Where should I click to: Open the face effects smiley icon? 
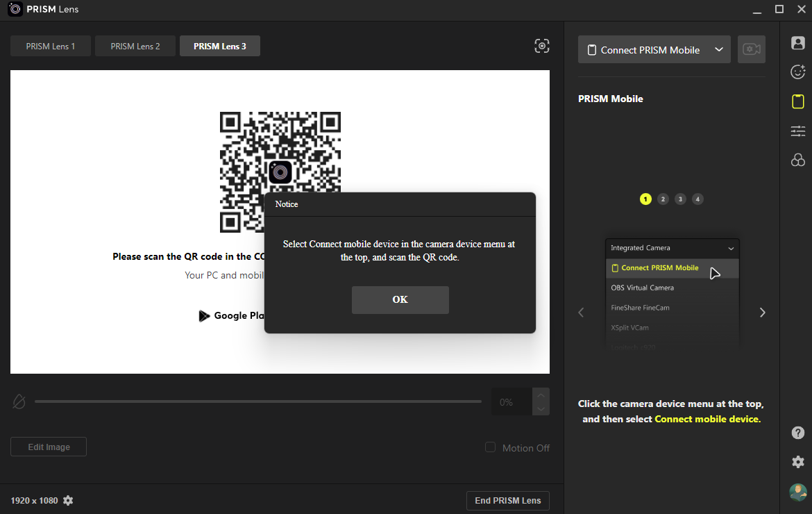click(797, 72)
